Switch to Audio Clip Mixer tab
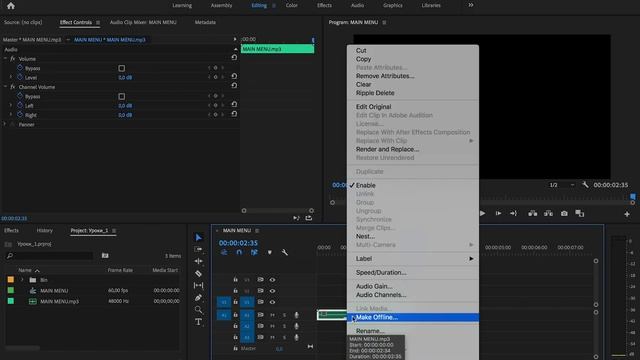This screenshot has height=360, width=640. [143, 22]
